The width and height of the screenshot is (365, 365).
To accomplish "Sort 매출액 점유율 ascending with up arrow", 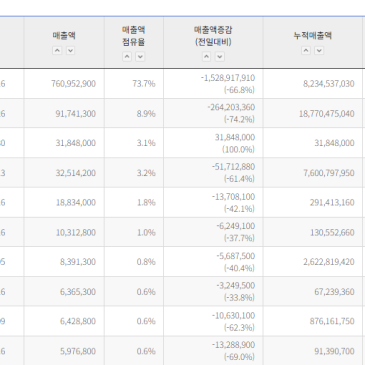I will tap(127, 57).
